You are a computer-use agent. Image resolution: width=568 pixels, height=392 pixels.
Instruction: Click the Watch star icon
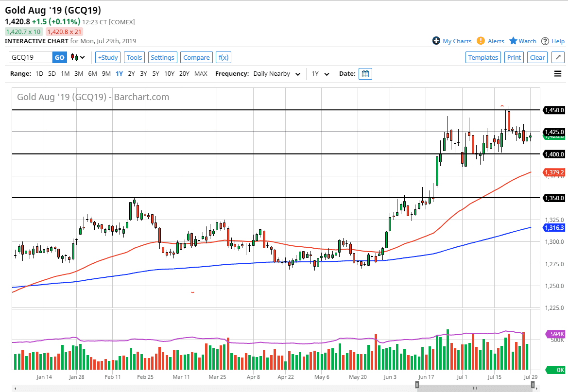pos(513,41)
